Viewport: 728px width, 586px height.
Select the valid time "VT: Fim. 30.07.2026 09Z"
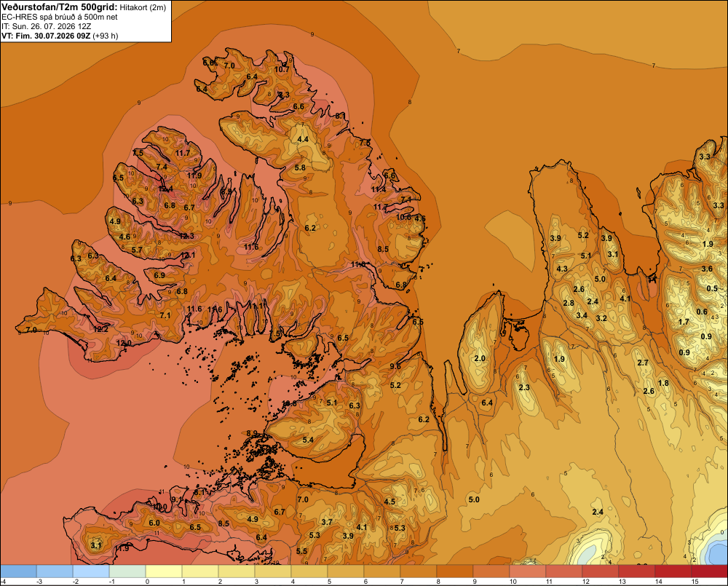coord(46,36)
